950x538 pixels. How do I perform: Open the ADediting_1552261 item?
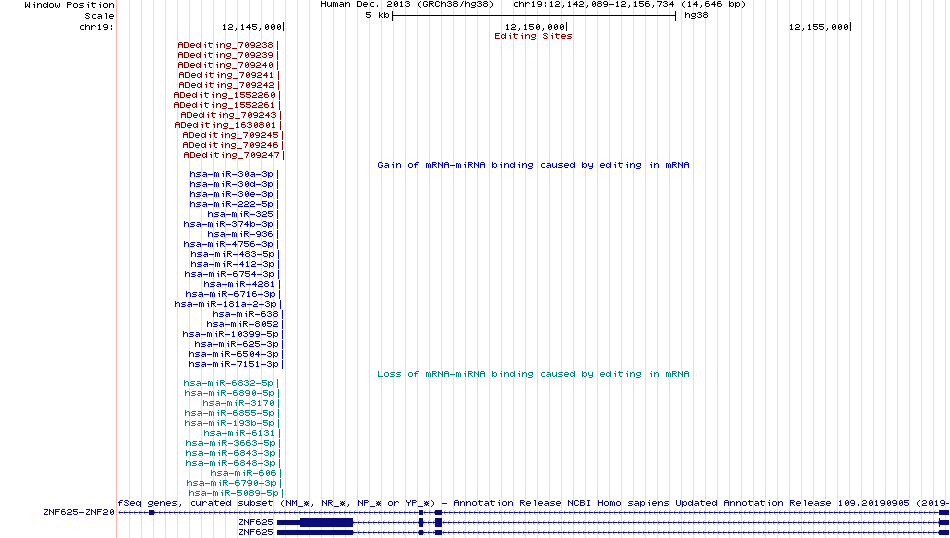224,105
